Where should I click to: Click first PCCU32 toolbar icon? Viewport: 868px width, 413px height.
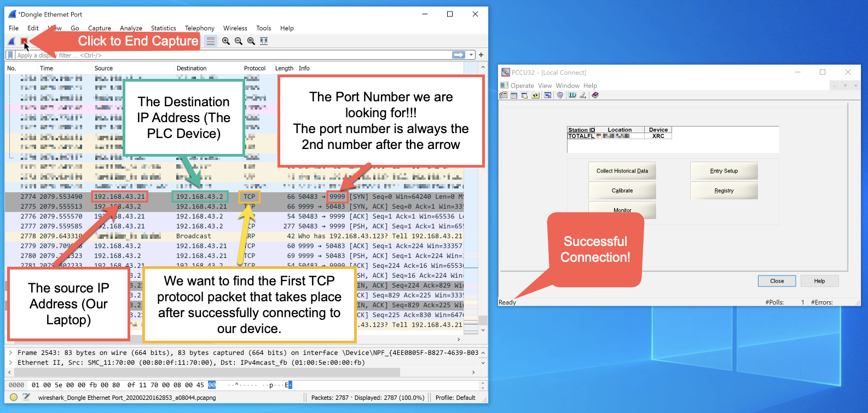pyautogui.click(x=503, y=95)
